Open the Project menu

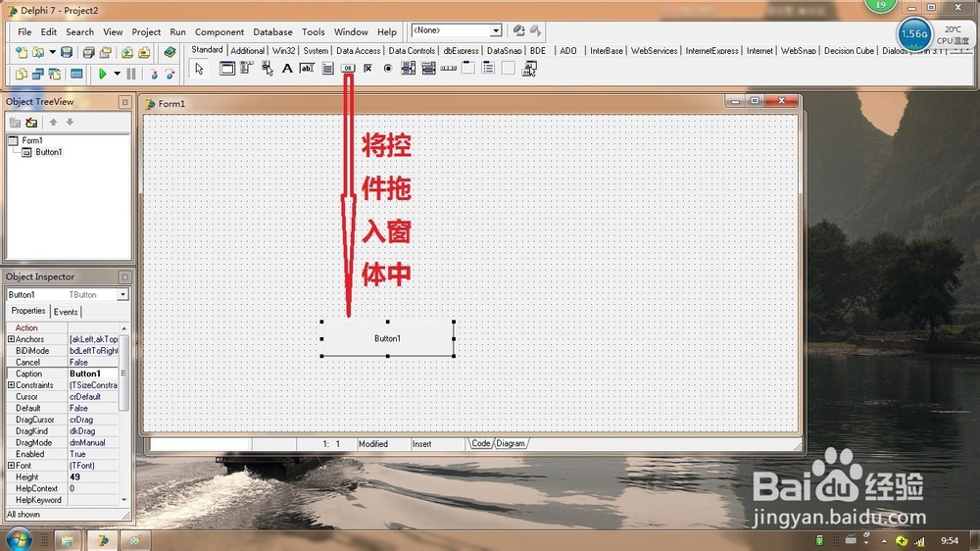pyautogui.click(x=146, y=32)
